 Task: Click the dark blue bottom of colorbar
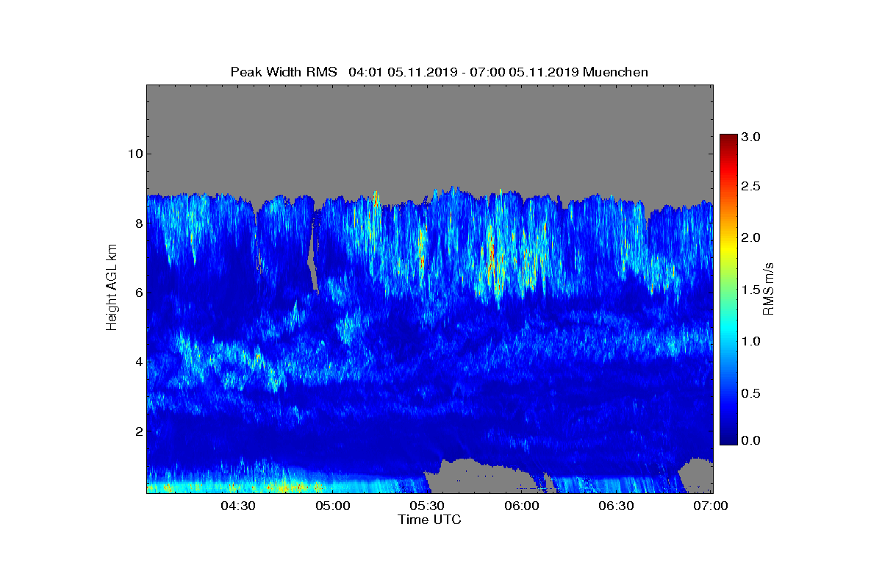tap(728, 438)
